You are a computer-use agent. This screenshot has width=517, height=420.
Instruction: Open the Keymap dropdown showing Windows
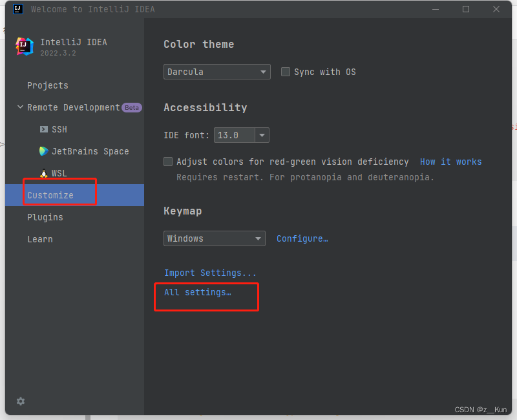point(214,238)
